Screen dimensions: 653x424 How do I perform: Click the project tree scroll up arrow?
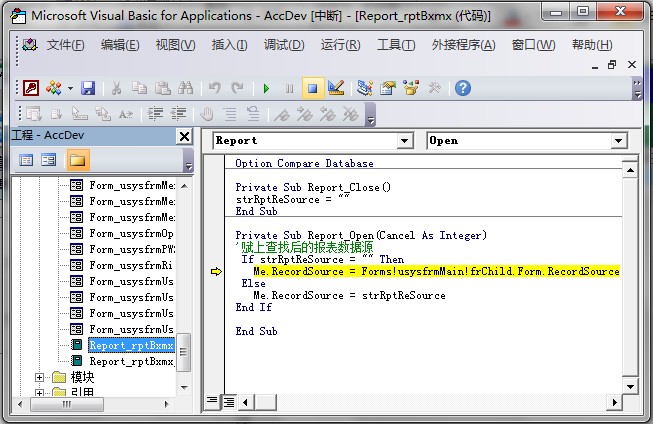(184, 186)
